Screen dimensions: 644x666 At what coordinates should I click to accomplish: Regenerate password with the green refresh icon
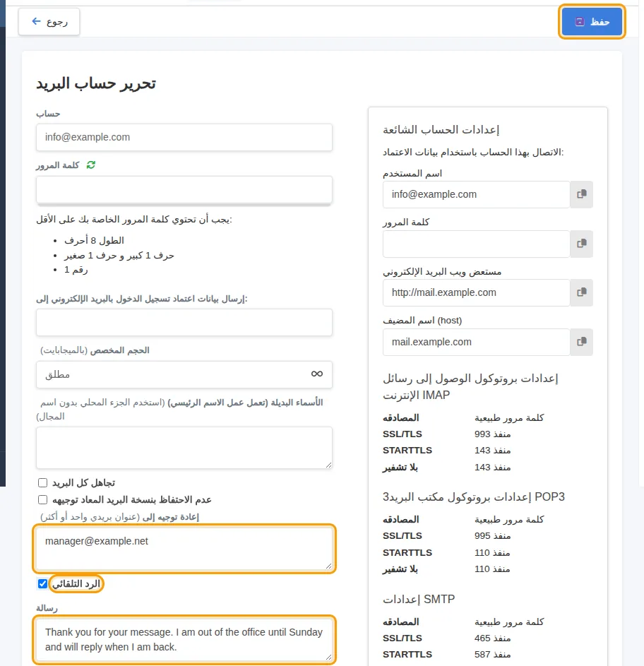pyautogui.click(x=91, y=165)
